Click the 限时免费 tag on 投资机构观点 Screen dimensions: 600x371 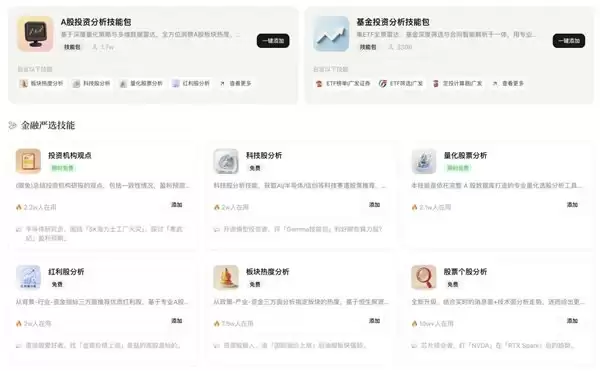62,168
